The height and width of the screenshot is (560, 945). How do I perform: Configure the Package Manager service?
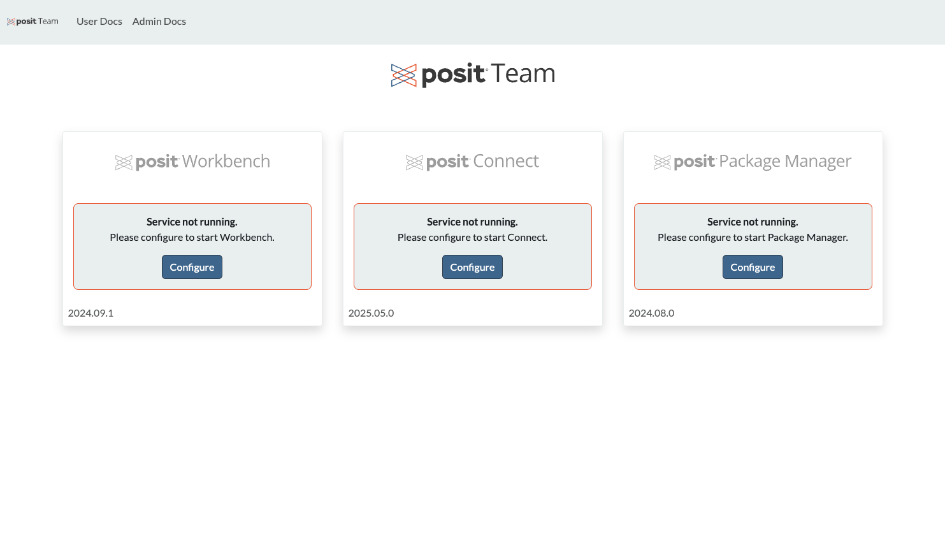coord(753,267)
